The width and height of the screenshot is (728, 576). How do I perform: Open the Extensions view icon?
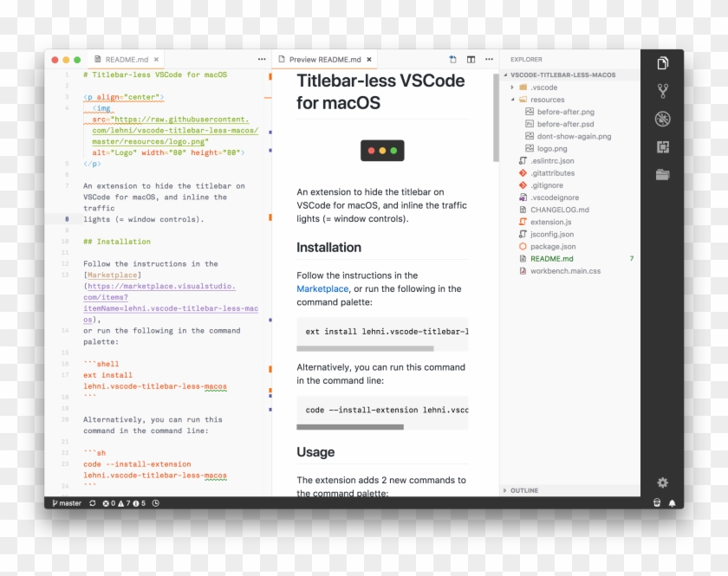pos(662,147)
